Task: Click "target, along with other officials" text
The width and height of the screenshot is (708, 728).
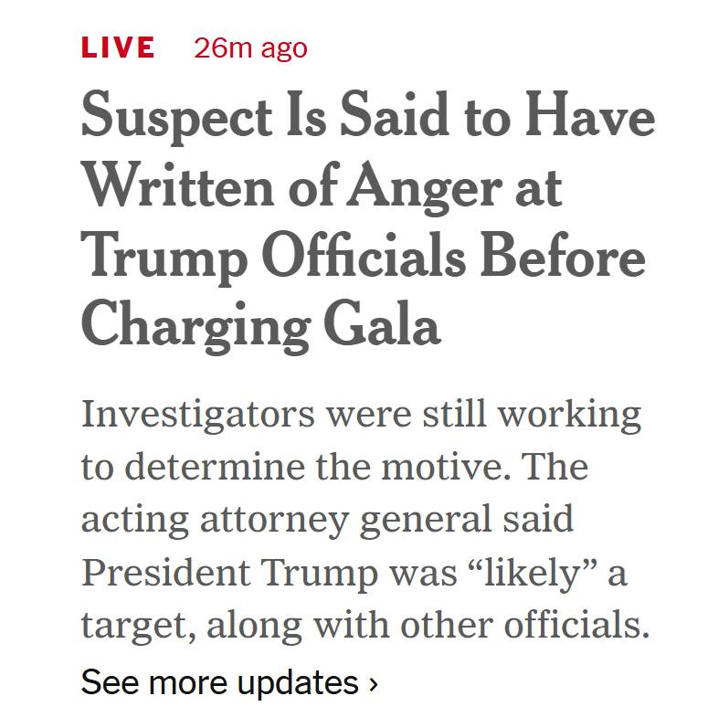Action: pos(365,626)
